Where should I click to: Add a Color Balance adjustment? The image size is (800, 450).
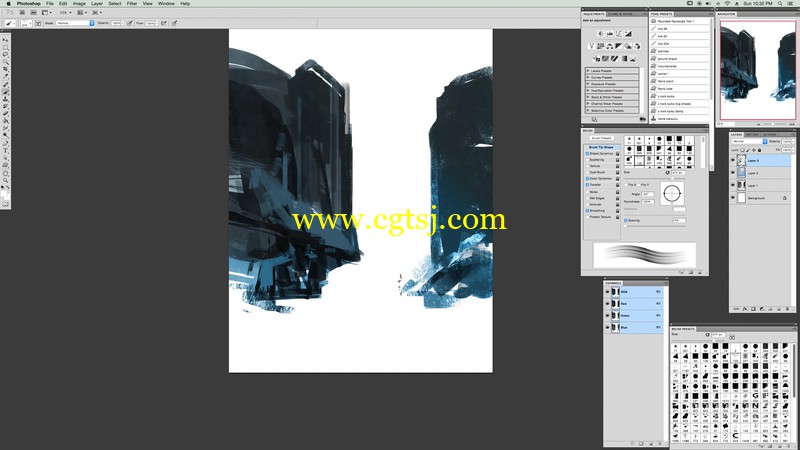[610, 46]
